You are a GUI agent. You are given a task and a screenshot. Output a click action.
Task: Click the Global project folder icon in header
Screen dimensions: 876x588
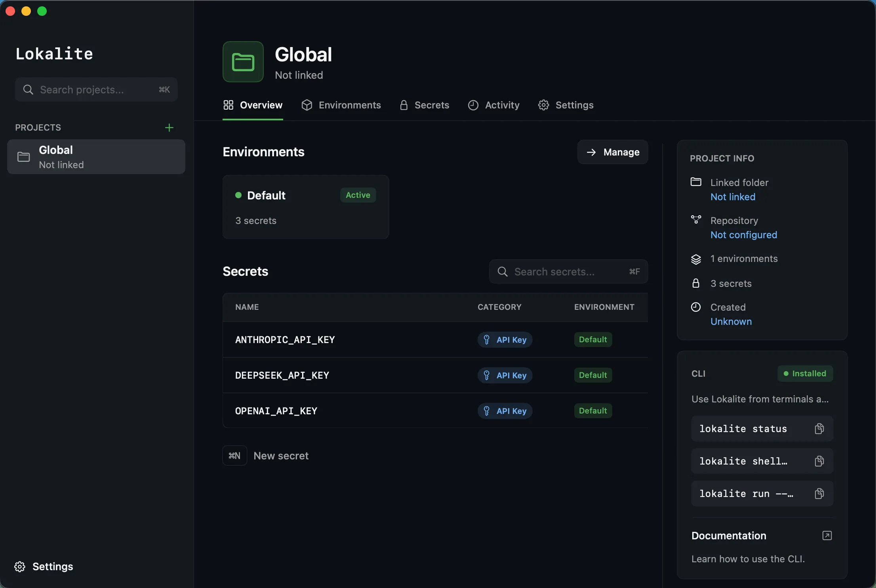coord(243,62)
